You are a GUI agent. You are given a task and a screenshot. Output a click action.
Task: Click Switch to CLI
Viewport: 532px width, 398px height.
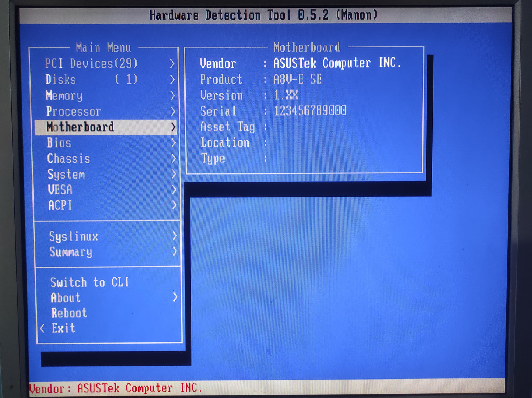pos(89,282)
